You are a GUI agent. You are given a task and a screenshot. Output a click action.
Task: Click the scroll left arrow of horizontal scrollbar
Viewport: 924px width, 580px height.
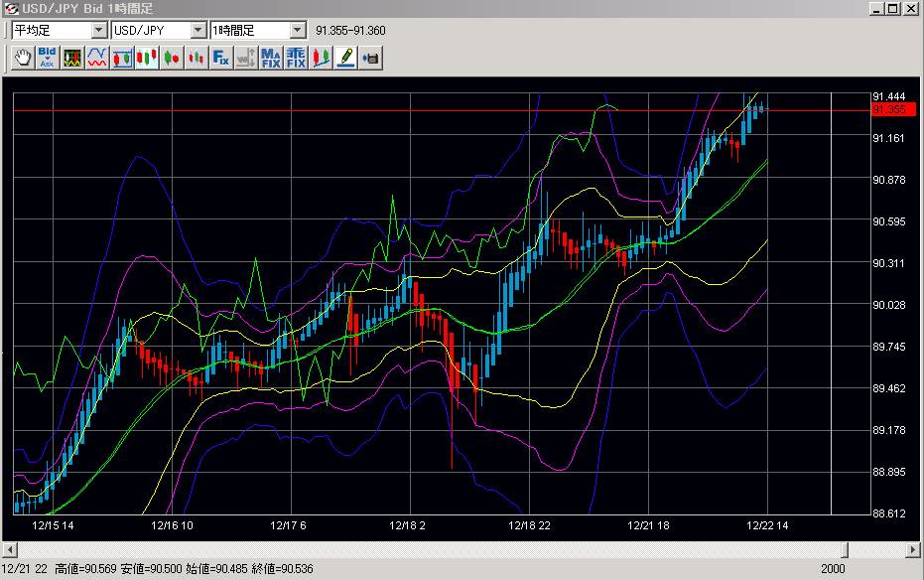(x=10, y=550)
